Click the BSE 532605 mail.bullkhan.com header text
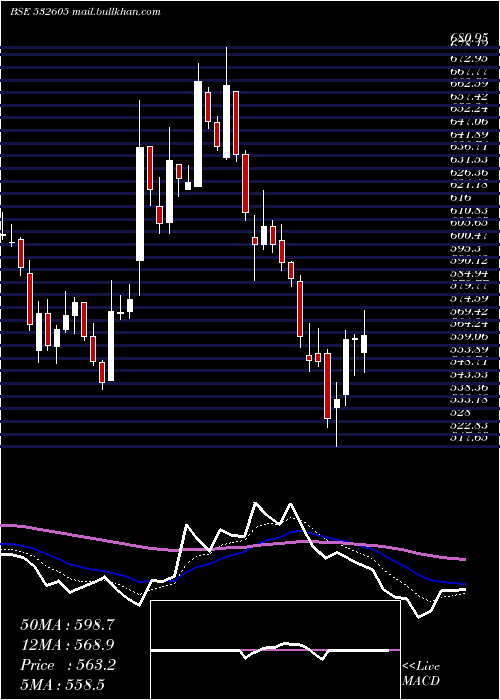Image resolution: width=500 pixels, height=700 pixels. click(x=85, y=12)
